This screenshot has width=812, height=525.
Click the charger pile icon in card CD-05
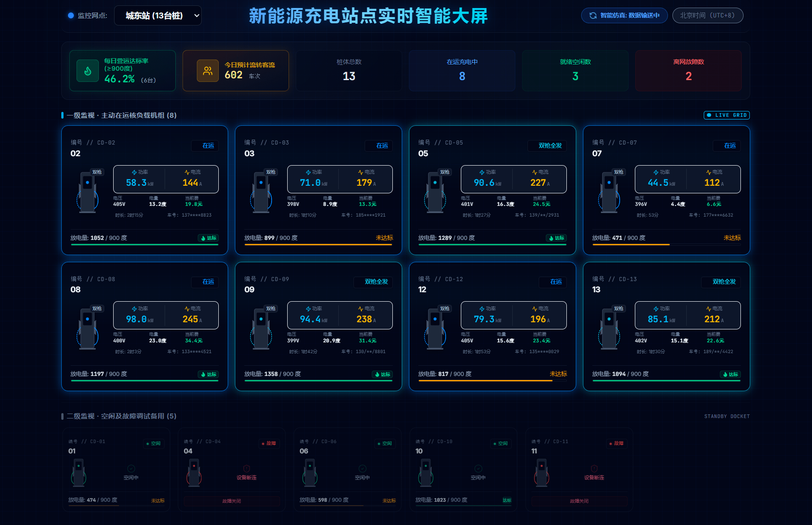click(x=435, y=192)
